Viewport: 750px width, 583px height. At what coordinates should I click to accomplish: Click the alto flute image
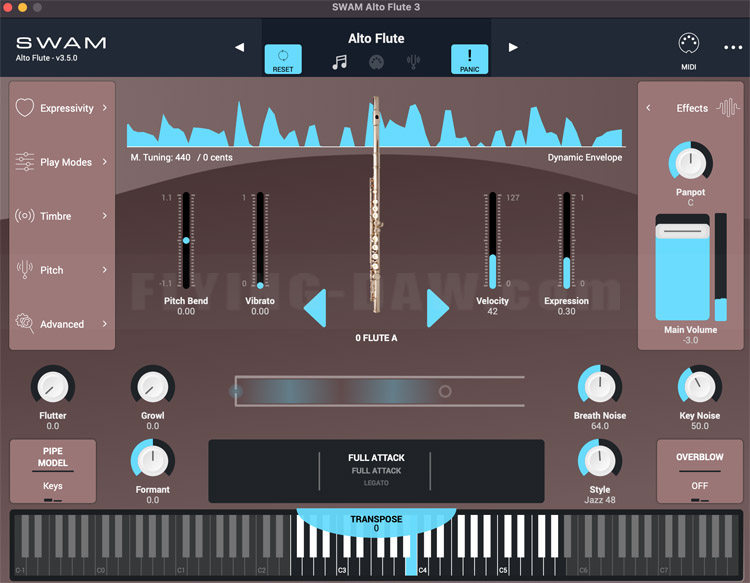376,205
